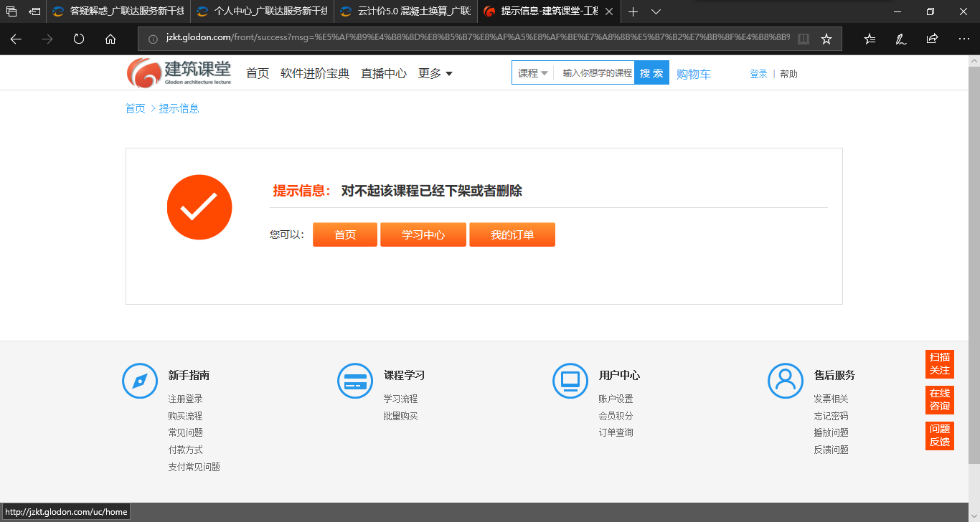Open the 购物车 link
This screenshot has height=522, width=980.
[x=694, y=74]
